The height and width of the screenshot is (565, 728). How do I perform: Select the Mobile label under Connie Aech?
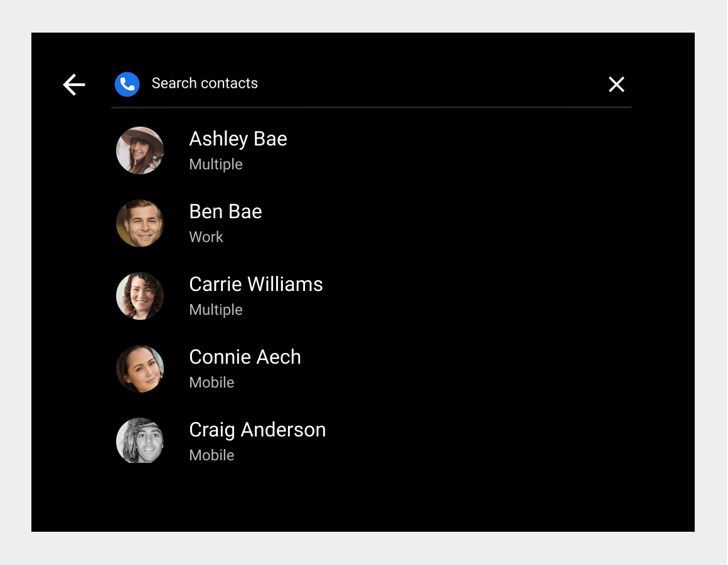(x=211, y=383)
